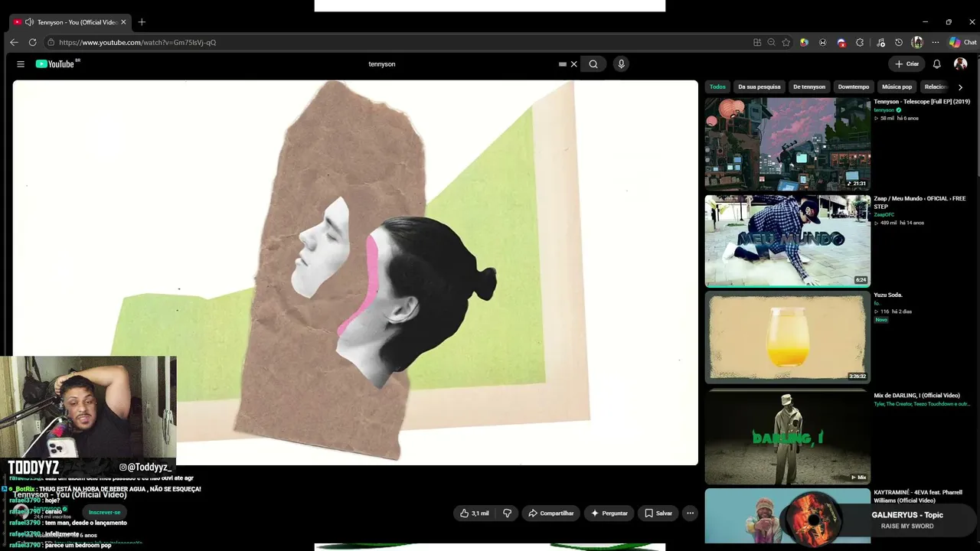Open the extension with red X badge

[841, 42]
